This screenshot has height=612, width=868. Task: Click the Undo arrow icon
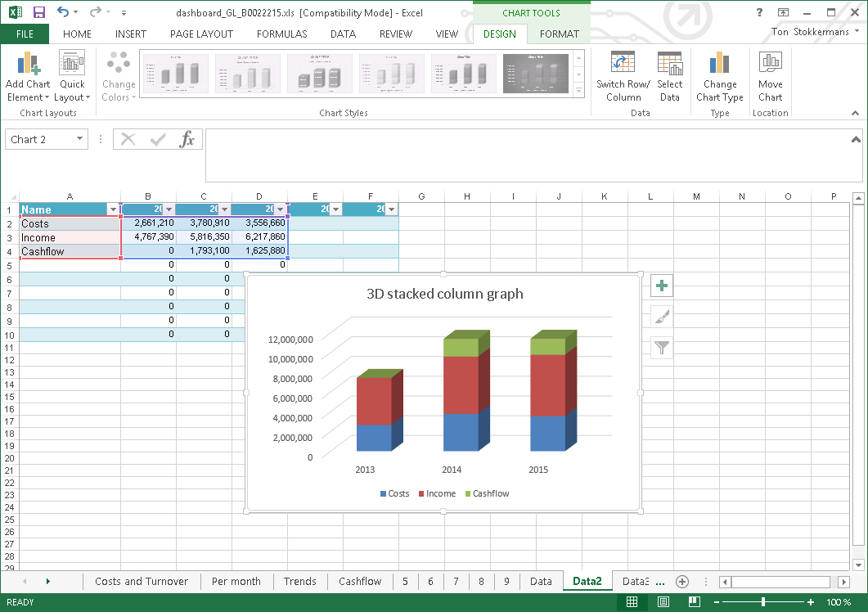click(x=63, y=12)
